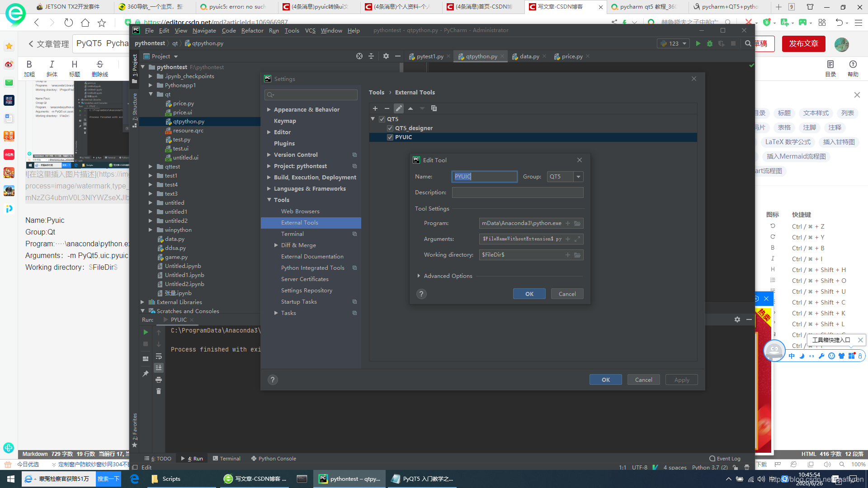Click the Description input field

pyautogui.click(x=517, y=192)
